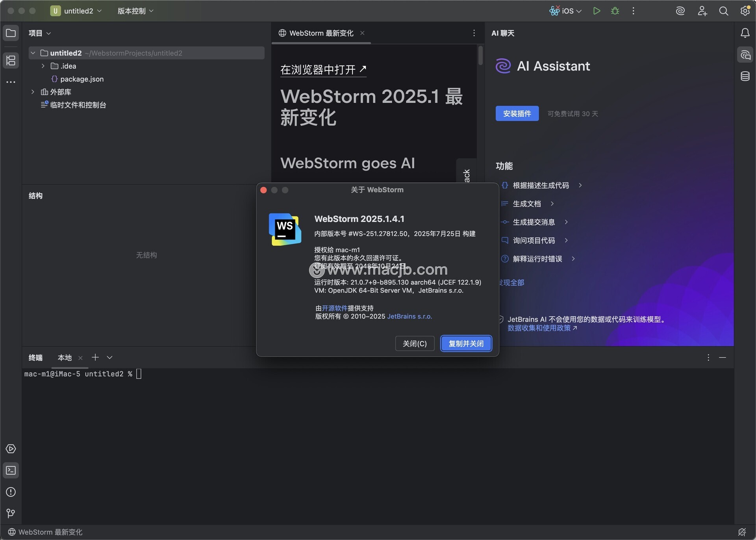The width and height of the screenshot is (756, 540).
Task: Open the untitled2 project dropdown
Action: click(76, 11)
